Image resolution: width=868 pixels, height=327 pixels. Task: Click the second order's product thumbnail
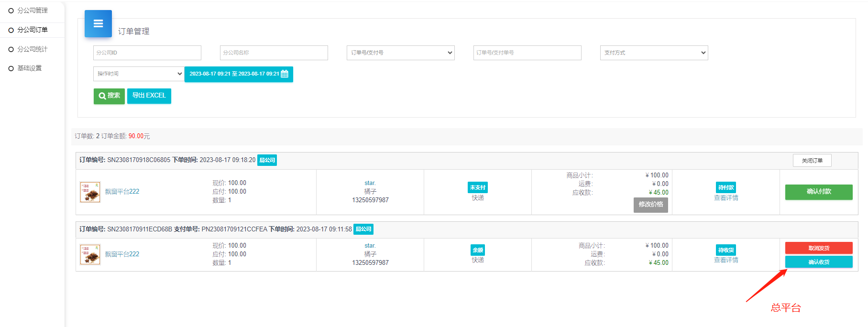(x=90, y=254)
